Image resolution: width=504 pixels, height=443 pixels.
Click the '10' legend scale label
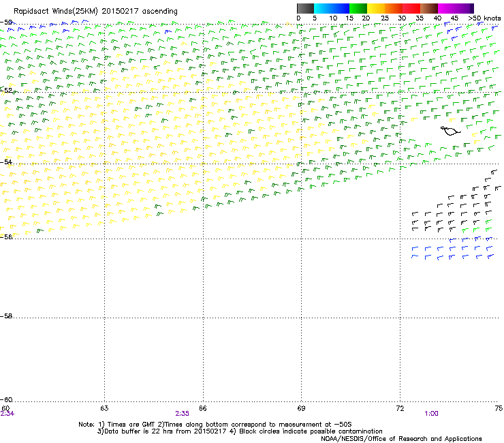(333, 18)
